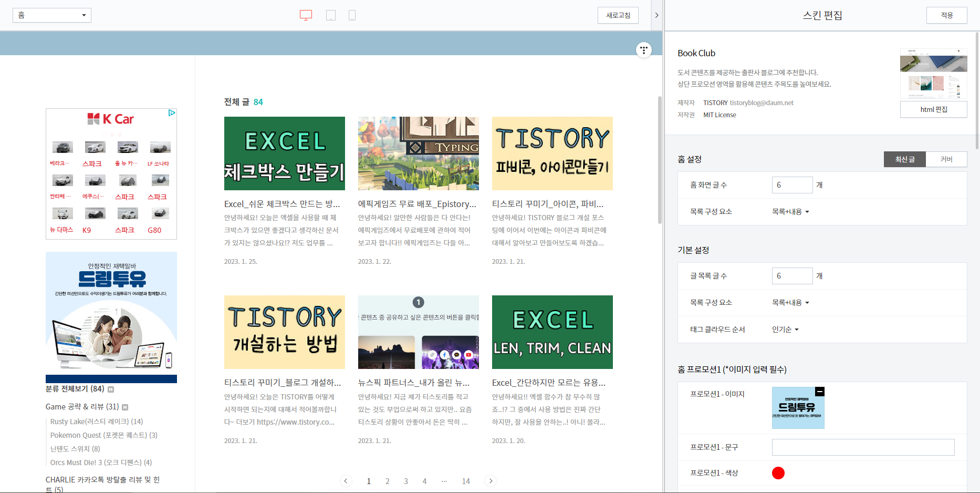Click the 새로고침 button

pos(618,15)
